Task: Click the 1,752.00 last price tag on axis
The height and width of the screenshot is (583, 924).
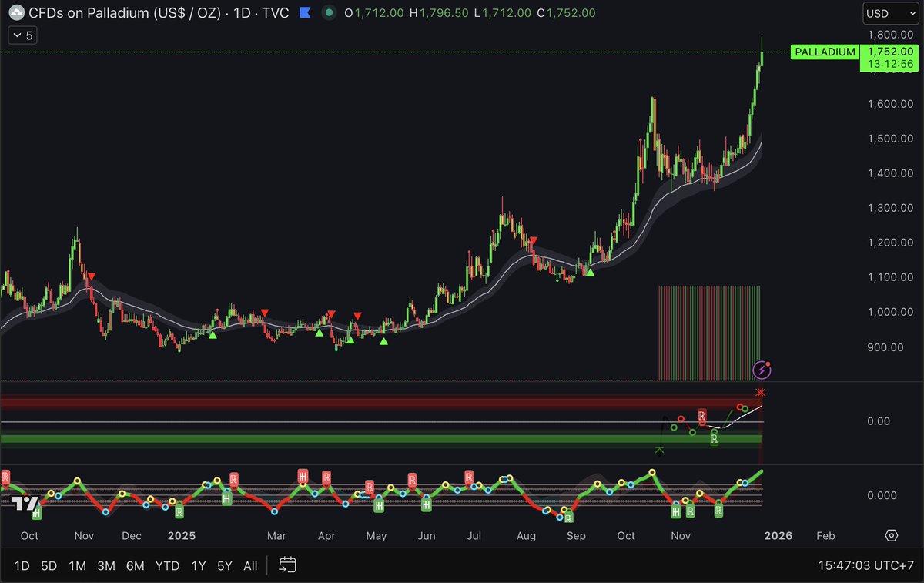Action: pyautogui.click(x=890, y=51)
